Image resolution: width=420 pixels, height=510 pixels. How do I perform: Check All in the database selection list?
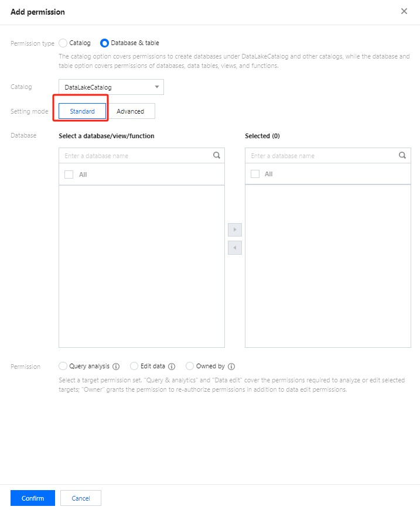point(69,174)
